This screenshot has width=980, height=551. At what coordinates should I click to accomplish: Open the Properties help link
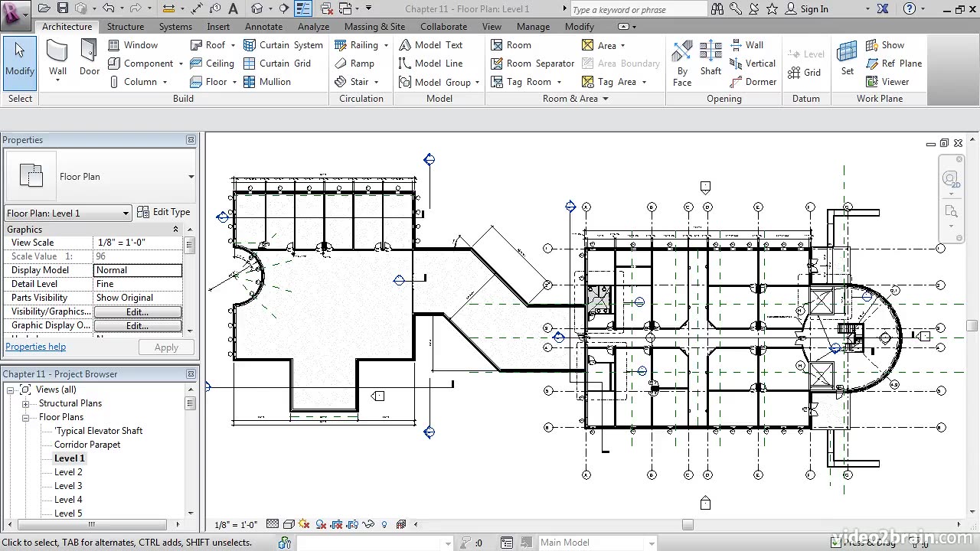point(36,347)
